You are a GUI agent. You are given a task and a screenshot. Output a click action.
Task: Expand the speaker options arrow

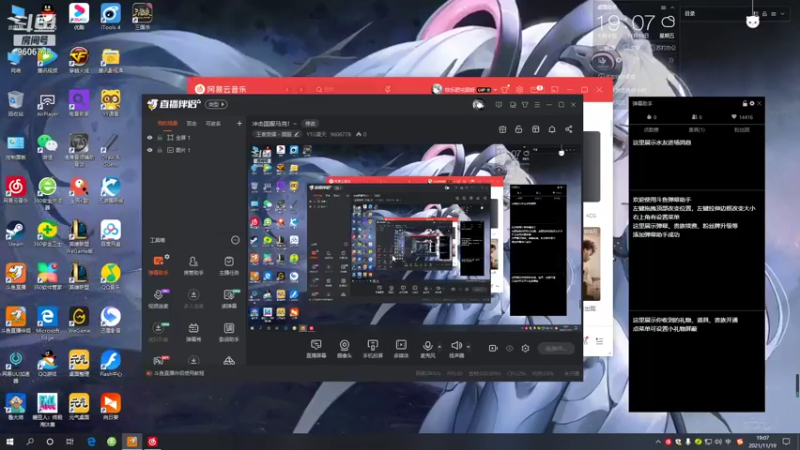click(468, 347)
